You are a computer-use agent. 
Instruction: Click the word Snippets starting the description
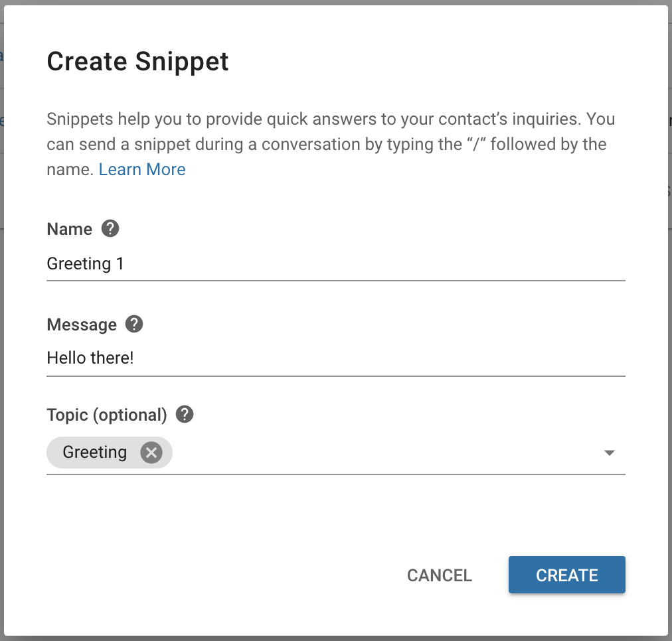80,119
